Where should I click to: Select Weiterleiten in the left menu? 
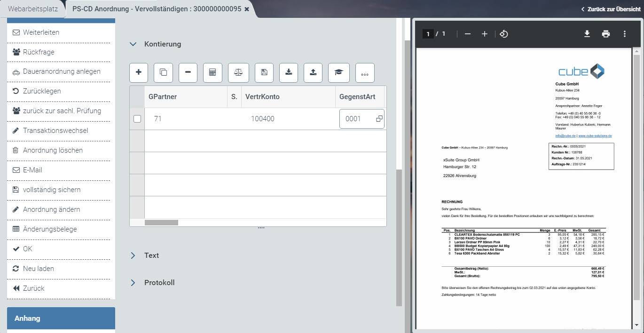click(x=41, y=32)
